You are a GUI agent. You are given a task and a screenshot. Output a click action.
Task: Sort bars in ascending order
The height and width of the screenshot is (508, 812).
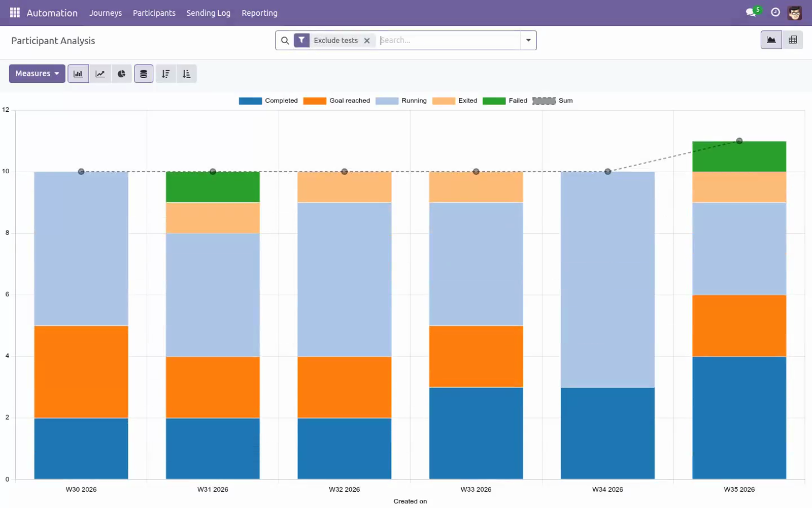coord(186,74)
